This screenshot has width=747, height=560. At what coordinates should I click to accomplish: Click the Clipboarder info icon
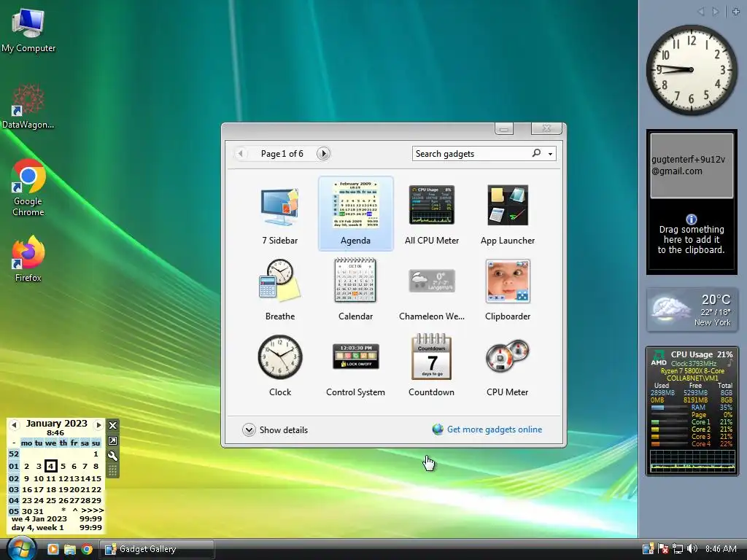692,219
